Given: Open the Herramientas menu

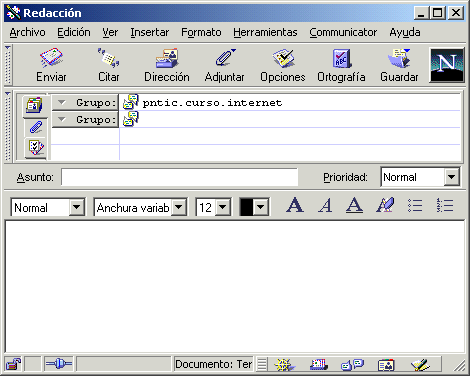Looking at the screenshot, I should click(x=265, y=32).
